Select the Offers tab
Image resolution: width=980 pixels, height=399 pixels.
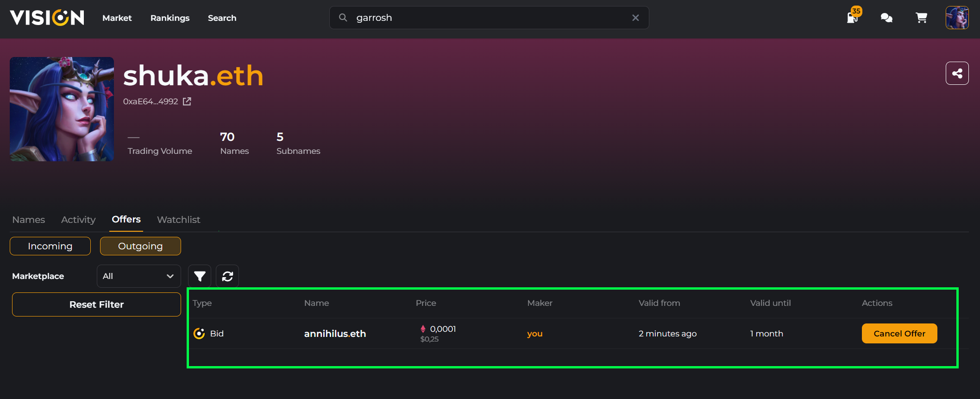(126, 219)
